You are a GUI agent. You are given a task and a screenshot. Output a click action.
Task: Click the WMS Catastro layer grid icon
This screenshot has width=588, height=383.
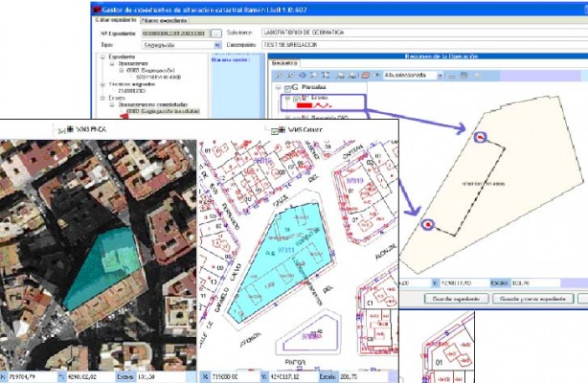click(282, 130)
